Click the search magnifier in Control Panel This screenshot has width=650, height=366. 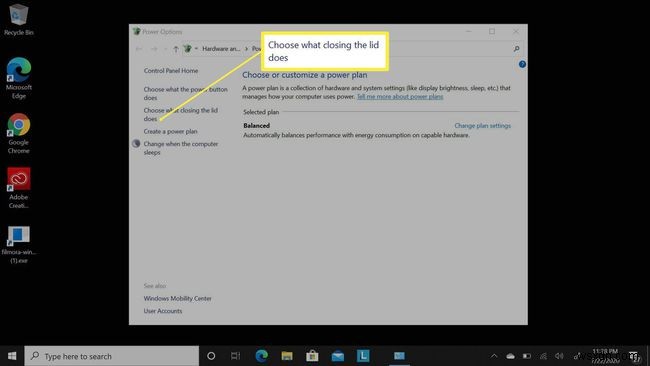[x=517, y=49]
